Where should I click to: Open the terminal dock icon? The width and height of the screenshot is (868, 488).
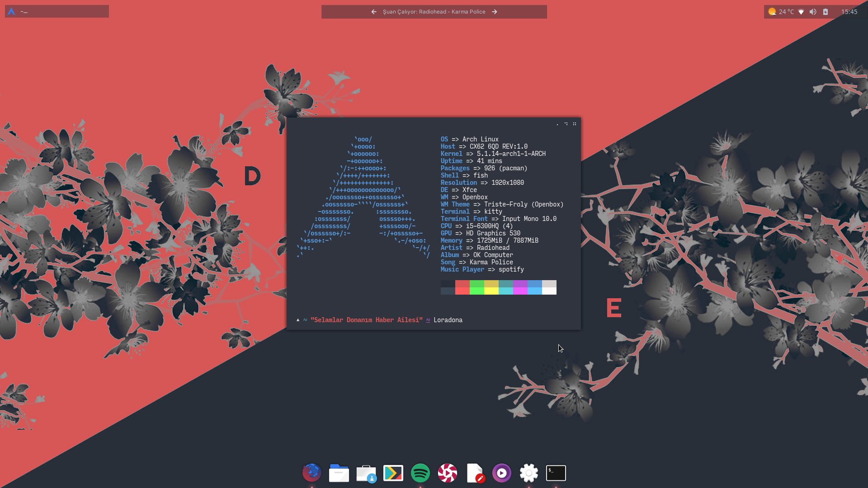[x=556, y=473]
